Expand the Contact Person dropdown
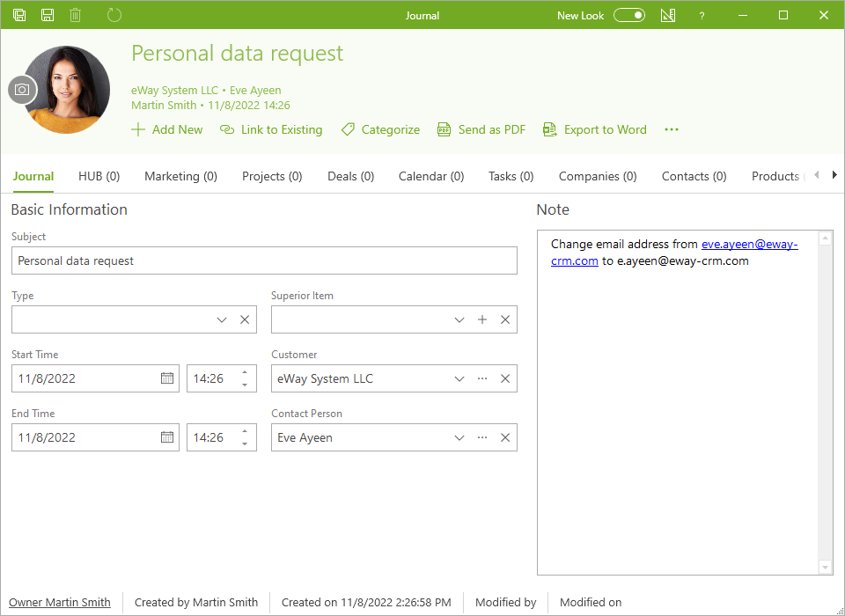845x616 pixels. click(x=459, y=437)
